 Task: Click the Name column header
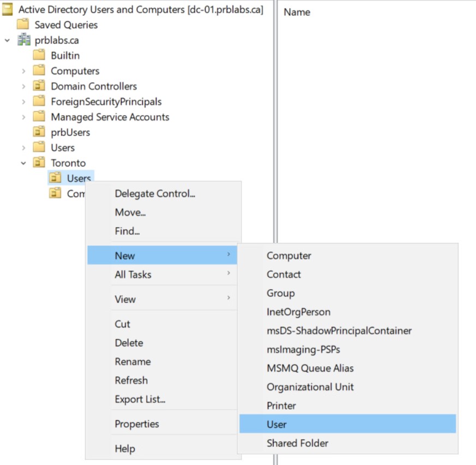click(297, 12)
